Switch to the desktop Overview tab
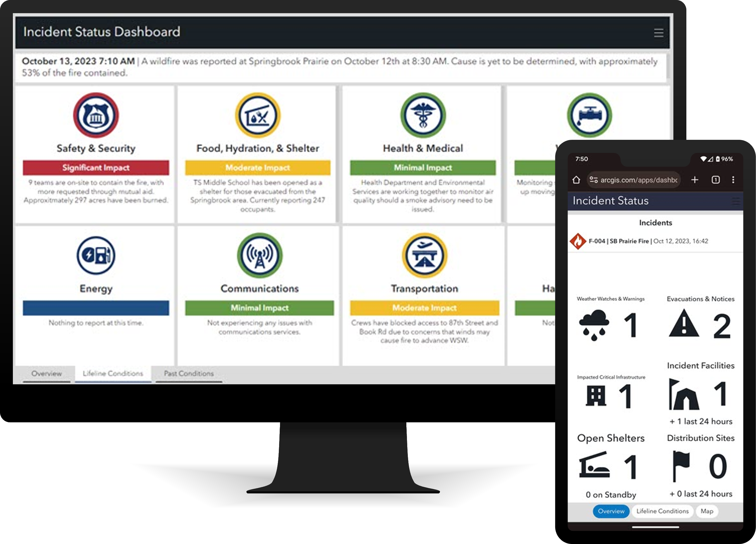756x544 pixels. click(x=46, y=374)
